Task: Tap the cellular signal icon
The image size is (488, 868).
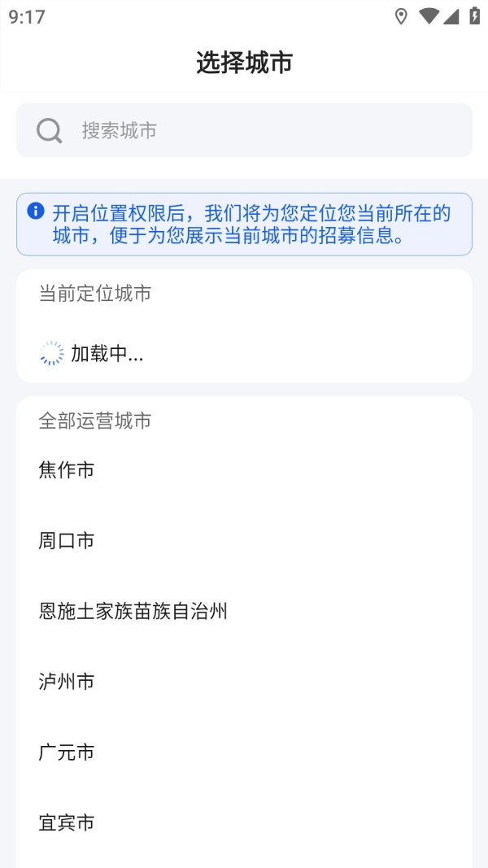Action: point(451,16)
